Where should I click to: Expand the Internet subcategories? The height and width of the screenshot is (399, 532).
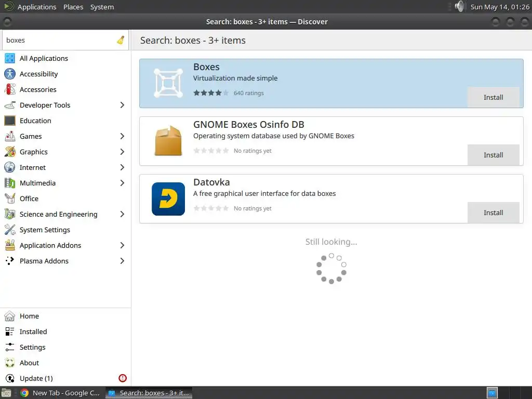pos(122,168)
